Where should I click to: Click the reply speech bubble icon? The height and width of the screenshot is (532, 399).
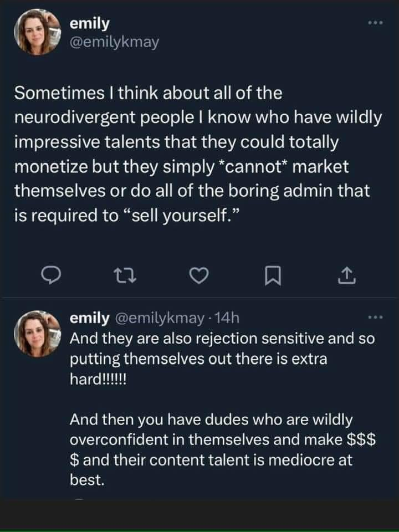51,275
